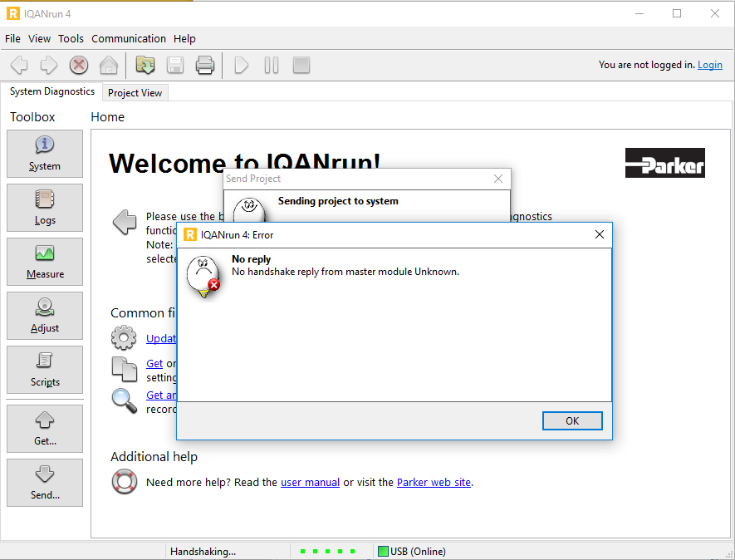Open the Scripts toolbox button
Screen dimensions: 735x560
tap(45, 370)
